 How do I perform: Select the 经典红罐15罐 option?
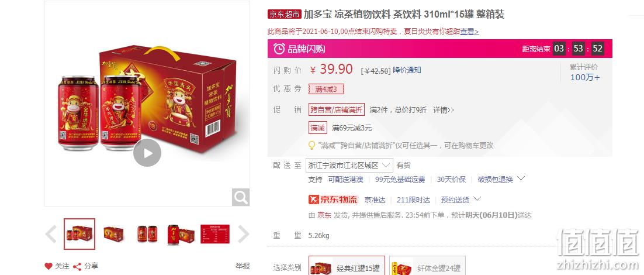pos(347,267)
